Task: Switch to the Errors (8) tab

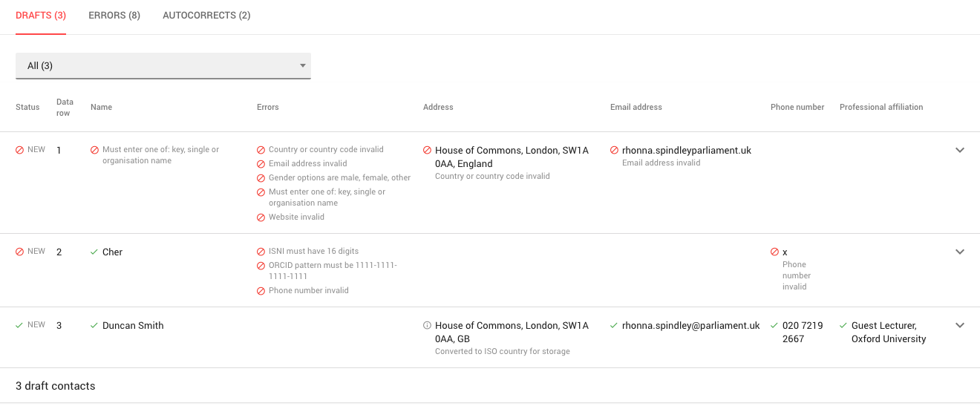Action: [x=114, y=16]
